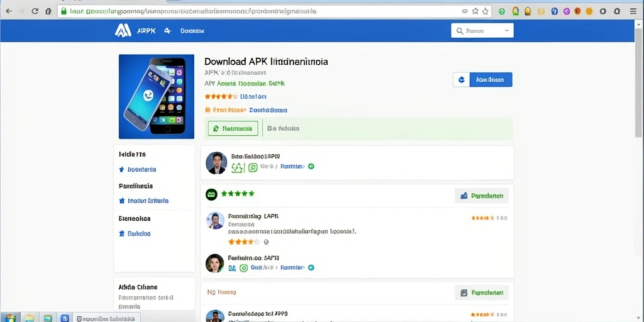Image resolution: width=644 pixels, height=322 pixels.
Task: Expand the search box dropdown arrow
Action: tap(506, 30)
